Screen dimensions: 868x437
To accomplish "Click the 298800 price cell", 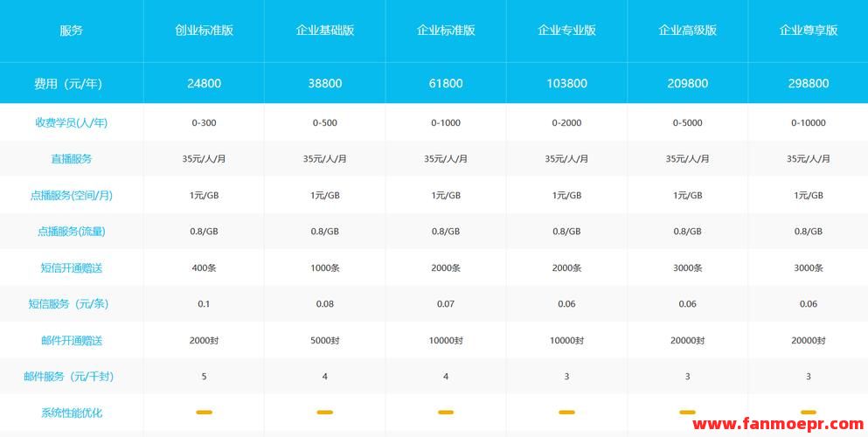I will tap(809, 84).
